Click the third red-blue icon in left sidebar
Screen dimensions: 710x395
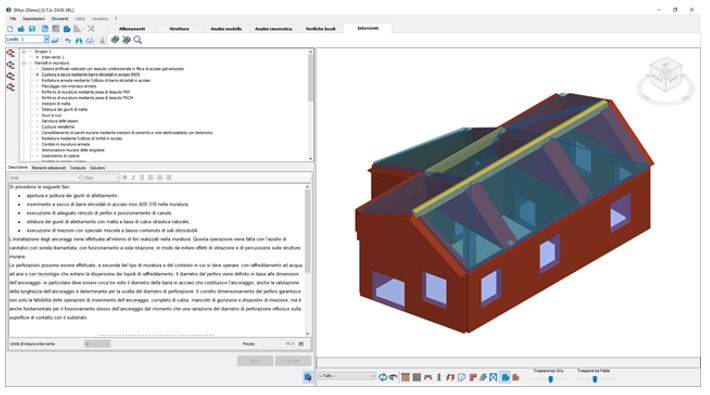tap(10, 76)
